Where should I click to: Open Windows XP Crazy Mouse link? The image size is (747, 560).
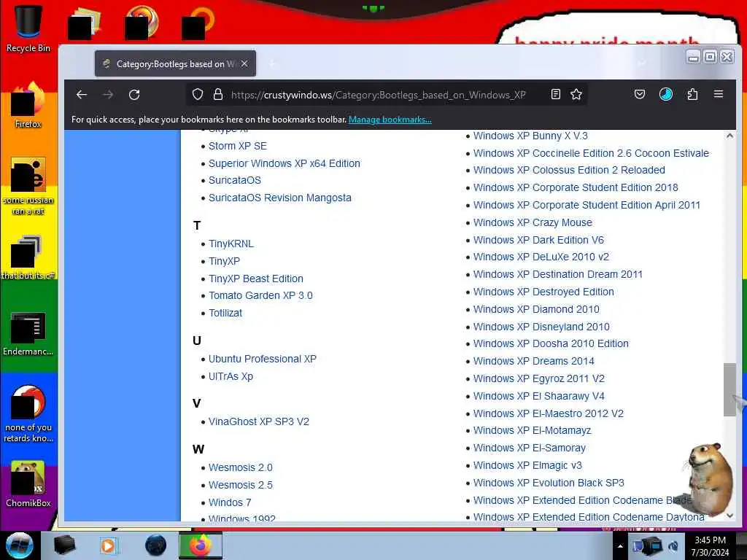click(x=533, y=222)
